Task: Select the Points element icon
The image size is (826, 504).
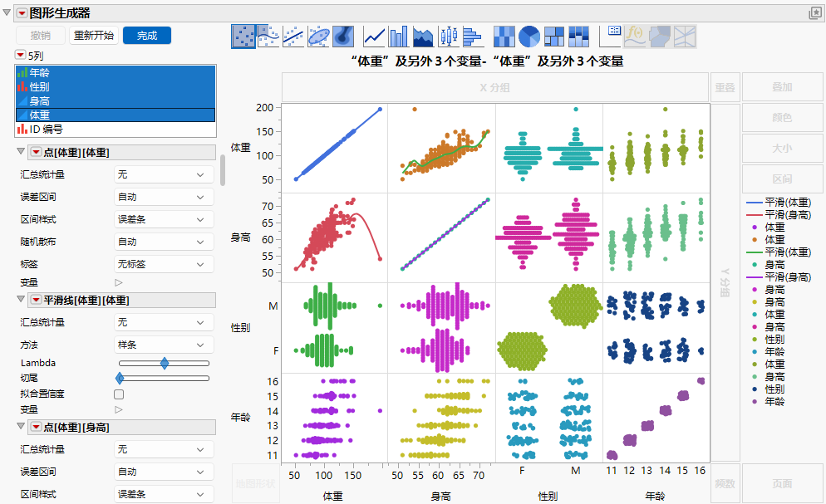Action: click(x=243, y=37)
